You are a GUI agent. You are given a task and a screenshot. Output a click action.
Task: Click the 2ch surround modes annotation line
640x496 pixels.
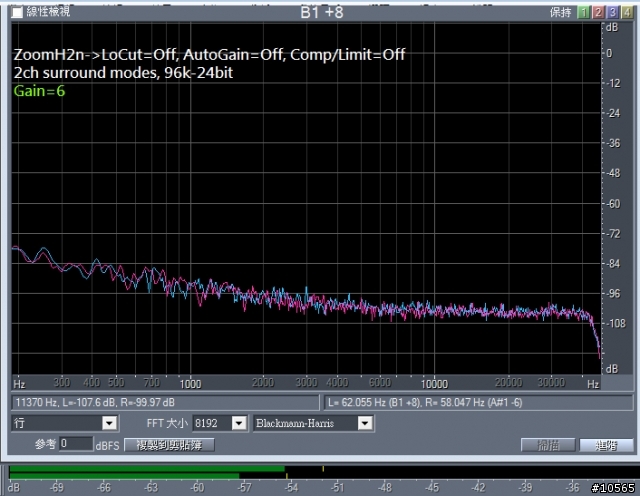click(x=123, y=73)
